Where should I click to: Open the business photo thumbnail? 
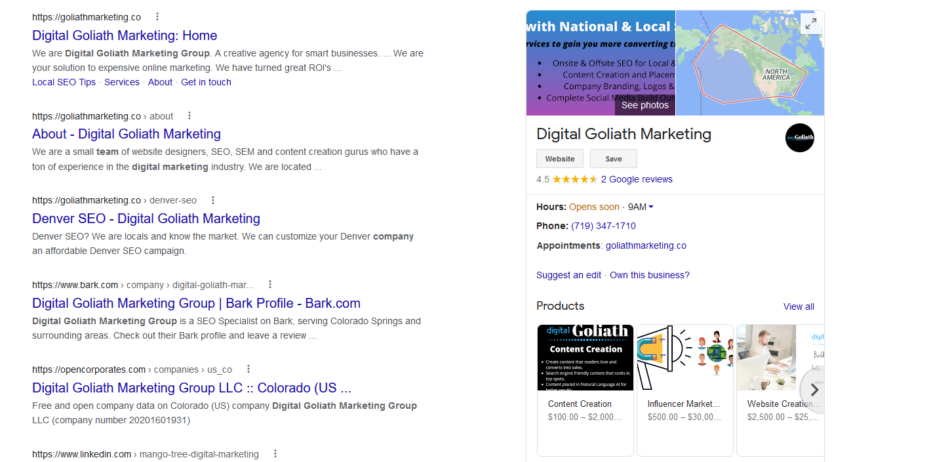600,62
